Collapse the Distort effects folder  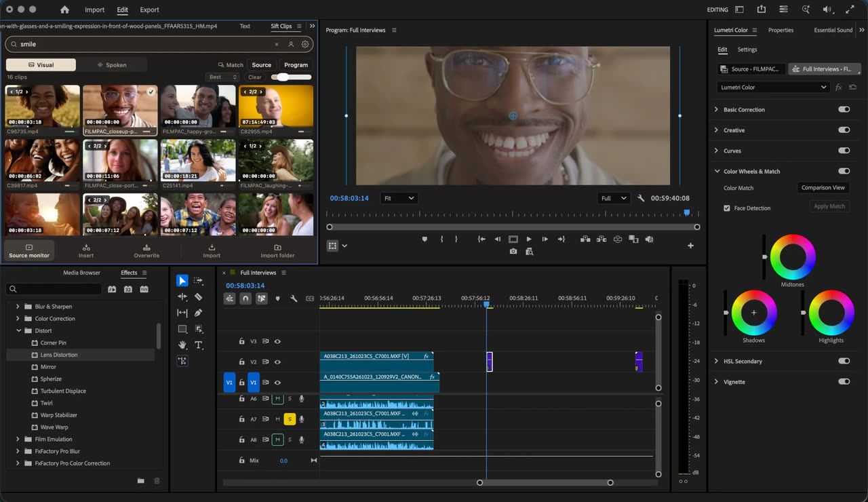pyautogui.click(x=18, y=330)
